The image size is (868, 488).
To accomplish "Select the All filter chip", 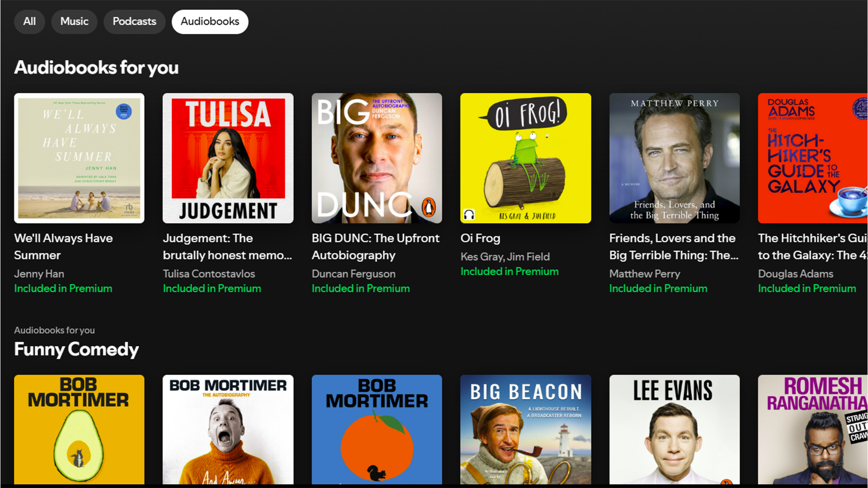I will 29,22.
